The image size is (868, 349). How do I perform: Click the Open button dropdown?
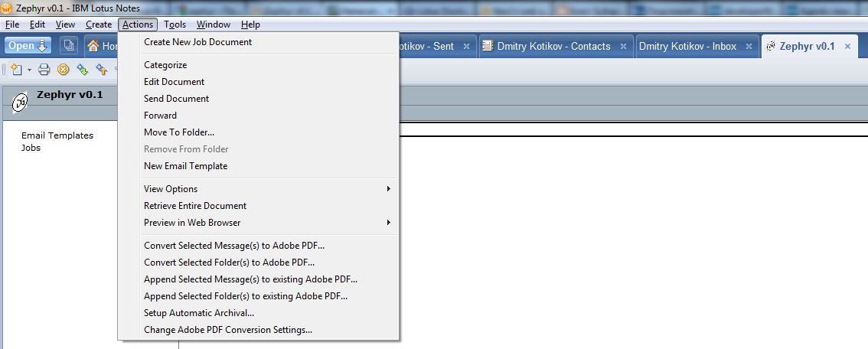(28, 46)
